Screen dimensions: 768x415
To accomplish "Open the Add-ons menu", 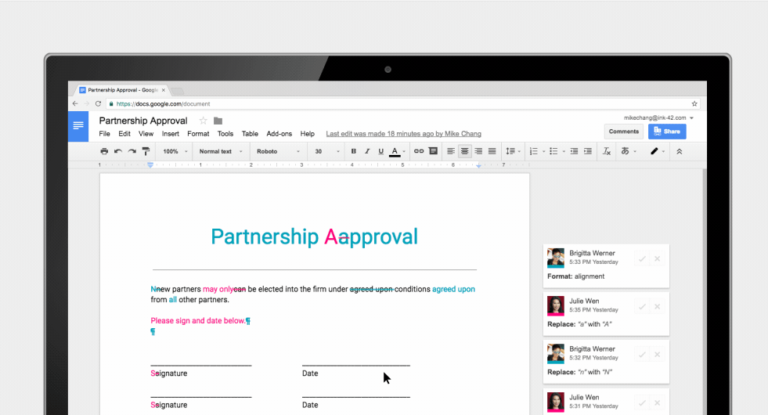I will [x=279, y=134].
